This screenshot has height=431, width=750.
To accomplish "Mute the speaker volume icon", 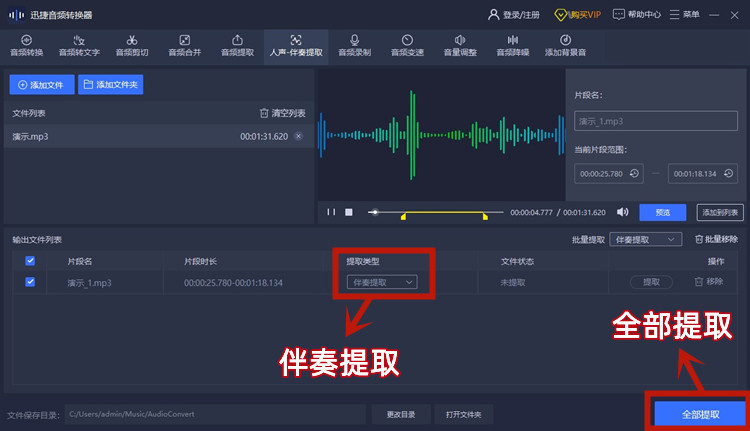I will click(x=622, y=212).
